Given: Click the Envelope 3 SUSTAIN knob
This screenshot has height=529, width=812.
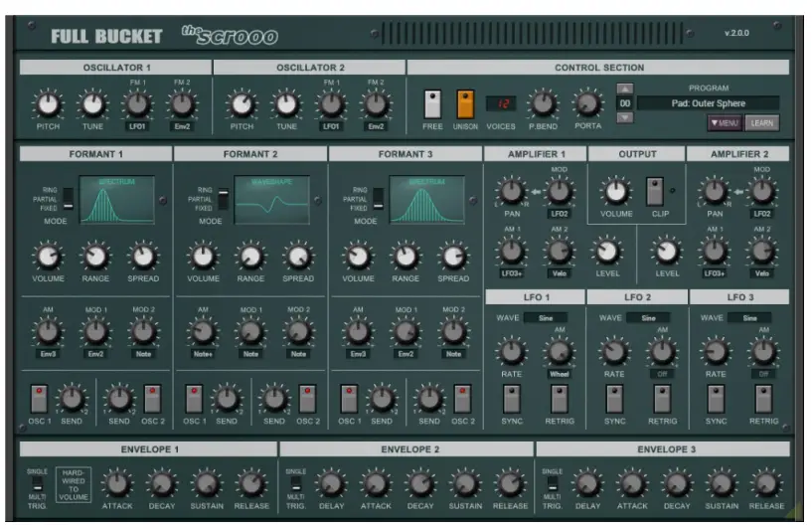Looking at the screenshot, I should tap(722, 484).
